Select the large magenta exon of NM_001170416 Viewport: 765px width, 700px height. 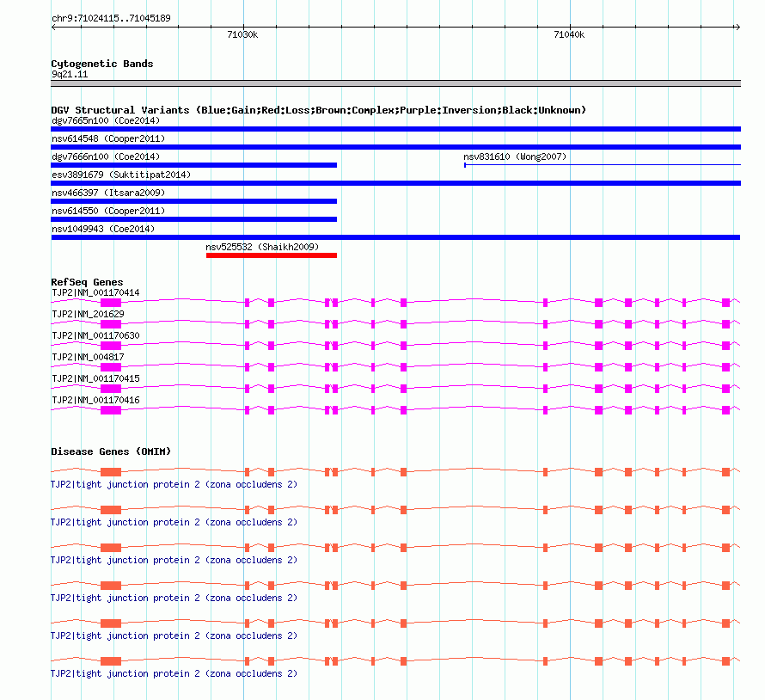pyautogui.click(x=111, y=410)
